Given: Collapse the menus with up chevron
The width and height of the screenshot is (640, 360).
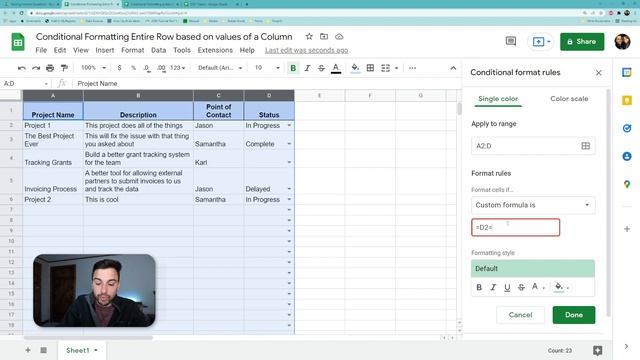Looking at the screenshot, I should pos(453,68).
